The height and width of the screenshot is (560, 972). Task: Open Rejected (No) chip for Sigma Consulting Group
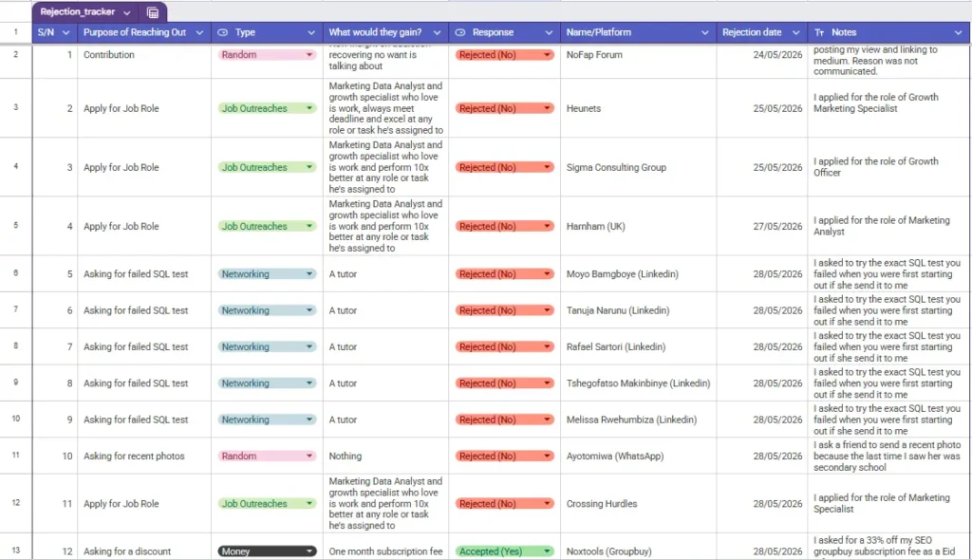click(504, 167)
